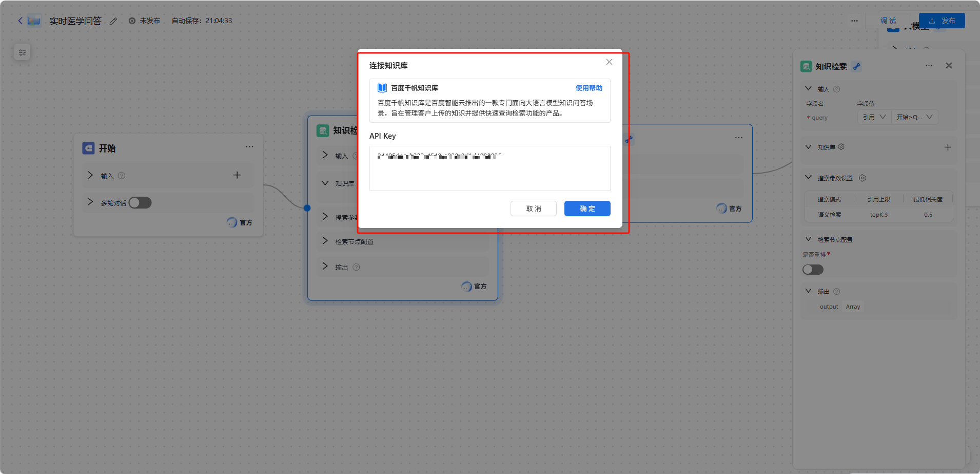Screen dimensions: 980x474
Task: Expand 检索节点配置 row in canvas node
Action: [325, 241]
